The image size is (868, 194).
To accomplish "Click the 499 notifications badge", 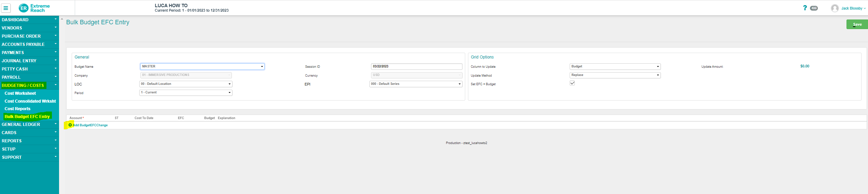I will tap(814, 8).
